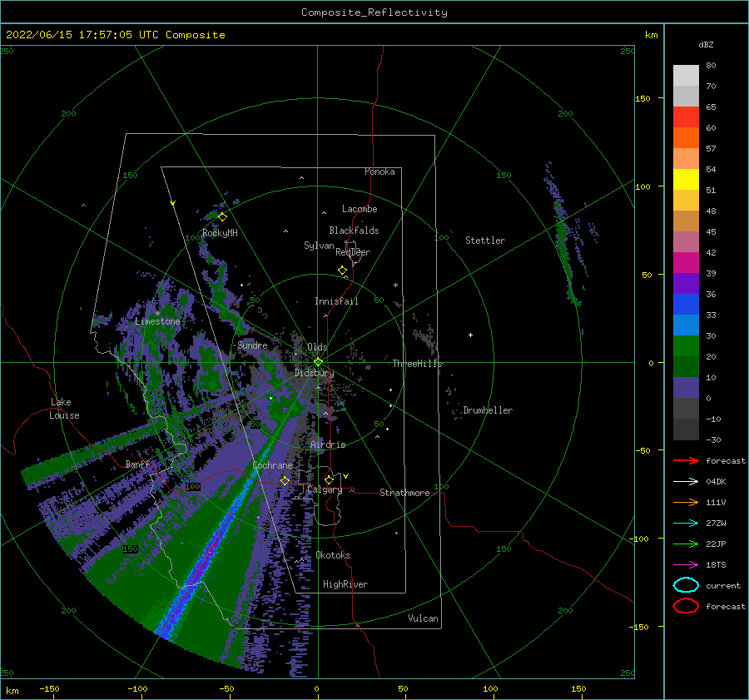Click the Stettler label

click(x=485, y=241)
